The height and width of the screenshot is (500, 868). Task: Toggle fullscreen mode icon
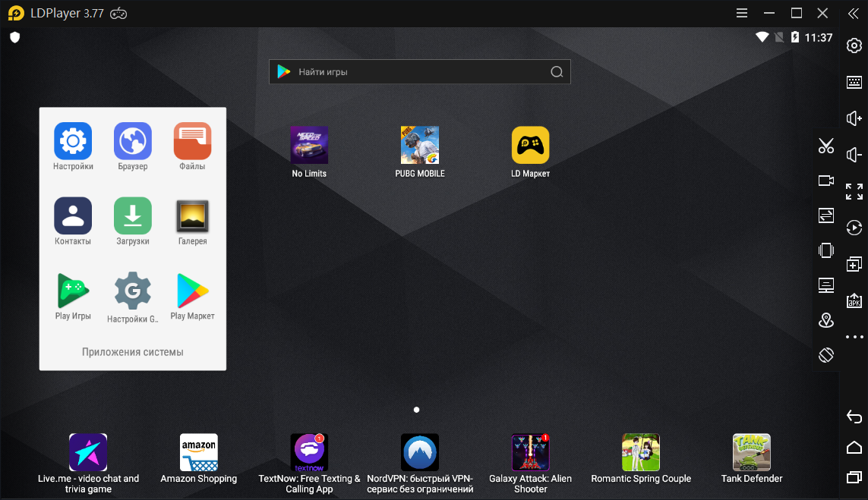854,191
